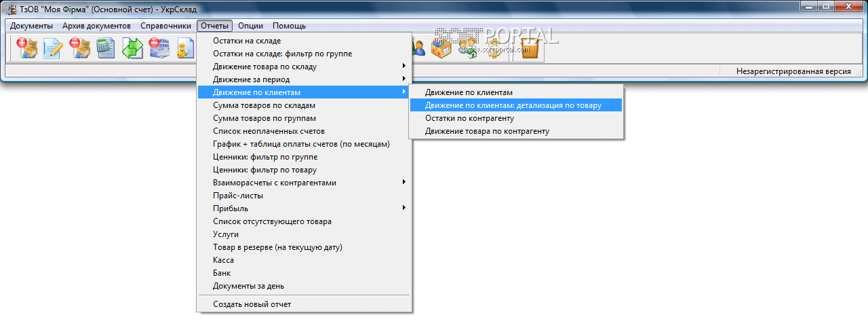
Task: Select Прайс-листы report
Action: click(x=304, y=196)
